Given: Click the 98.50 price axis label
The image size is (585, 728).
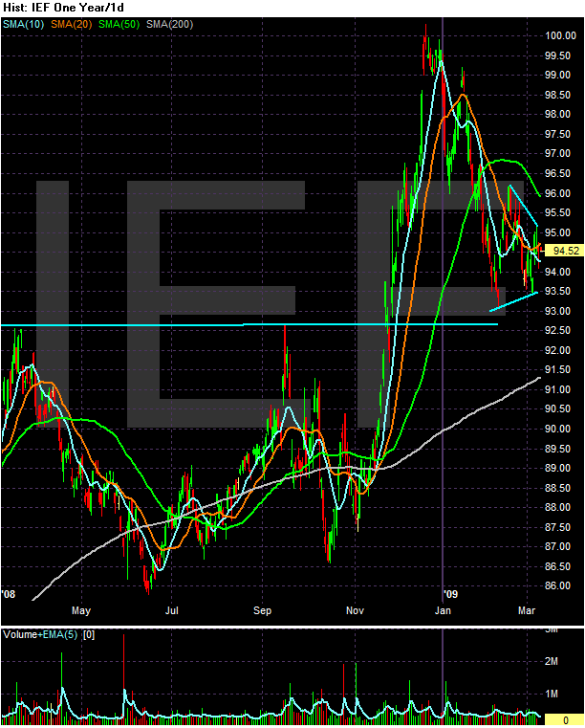Looking at the screenshot, I should pos(557,95).
